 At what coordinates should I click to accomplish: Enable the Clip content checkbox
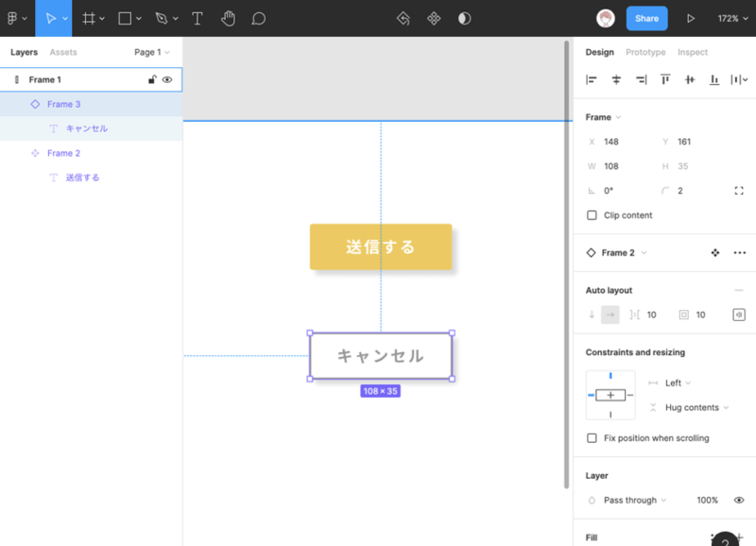pyautogui.click(x=593, y=215)
